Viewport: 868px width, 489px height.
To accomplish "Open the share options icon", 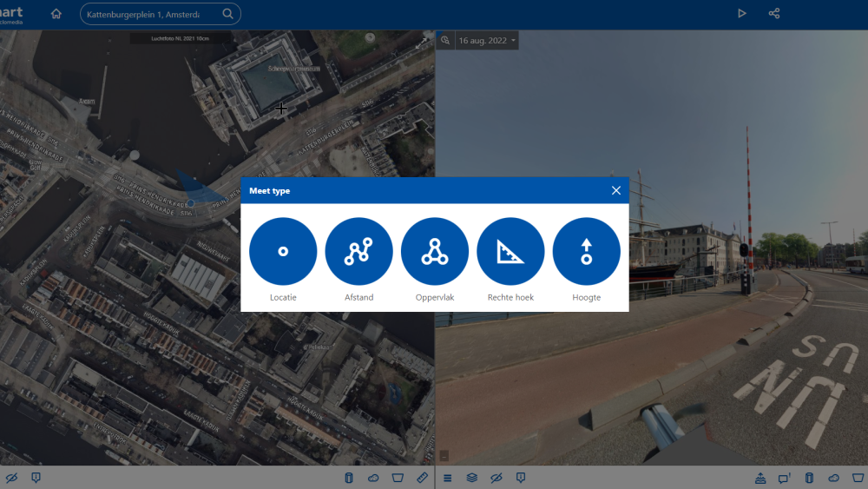I will [774, 14].
